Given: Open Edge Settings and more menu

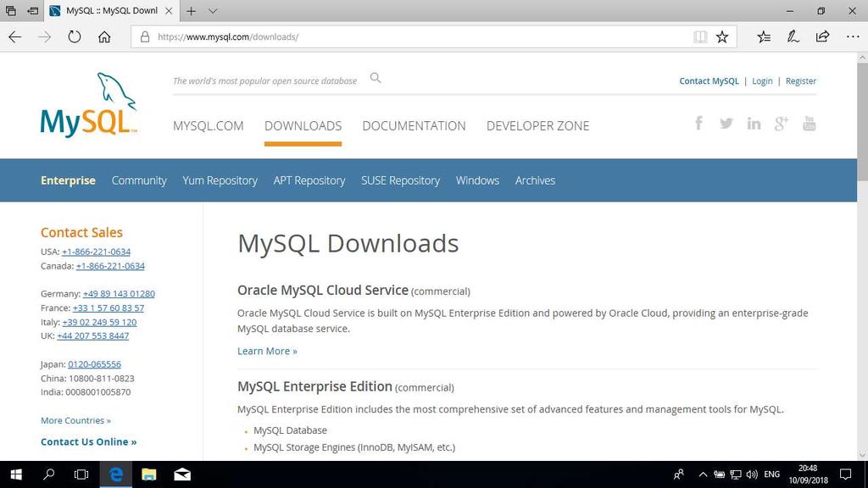Looking at the screenshot, I should click(853, 37).
